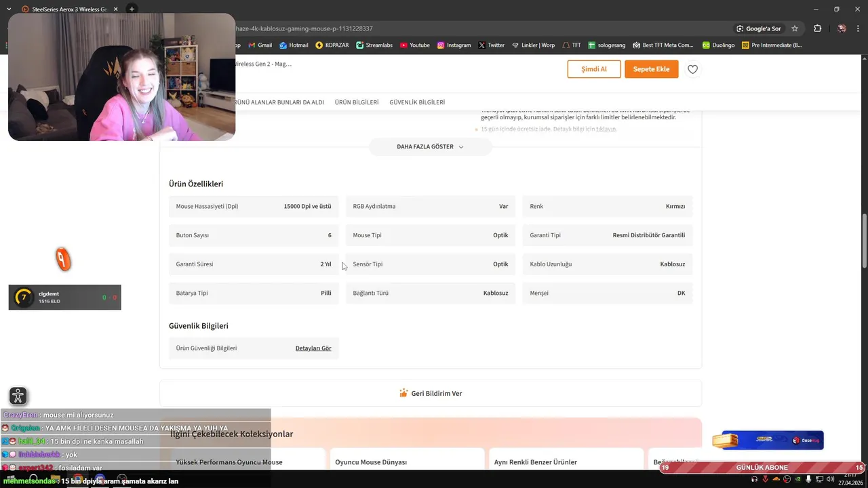Click the Google'a Sor lens button
Viewport: 868px width, 488px height.
click(759, 28)
